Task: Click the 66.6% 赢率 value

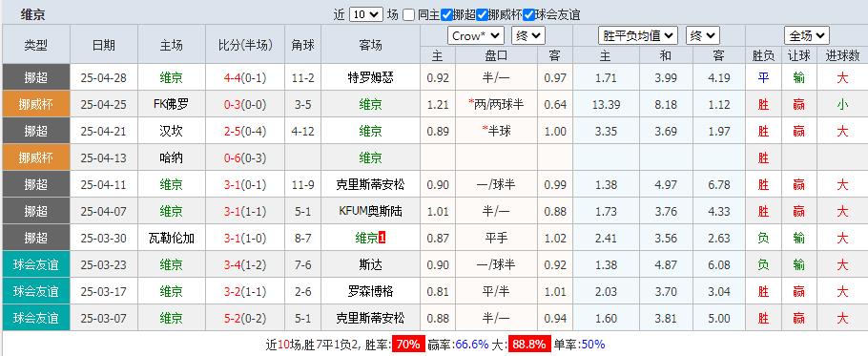Action: click(x=472, y=344)
